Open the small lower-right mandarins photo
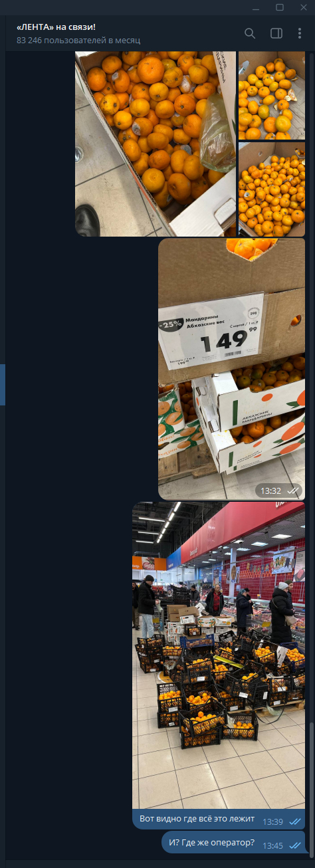The image size is (315, 868). tap(272, 189)
